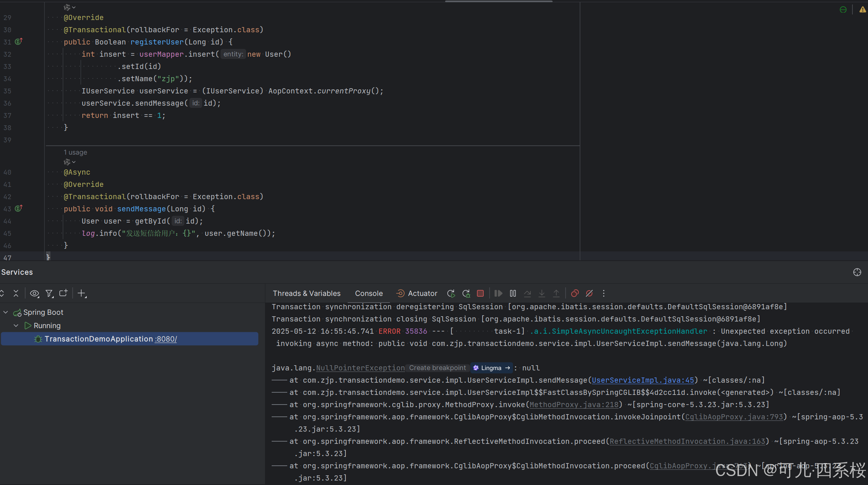
Task: Collapse the Running tree node
Action: click(16, 326)
